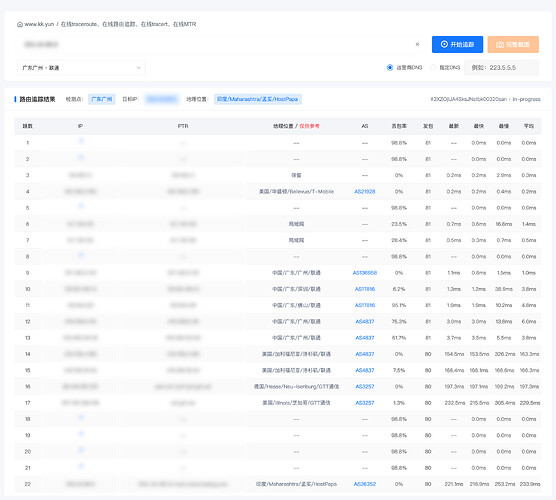The image size is (556, 500).
Task: Click 16.6ms slowest value in hop 6
Action: [504, 224]
